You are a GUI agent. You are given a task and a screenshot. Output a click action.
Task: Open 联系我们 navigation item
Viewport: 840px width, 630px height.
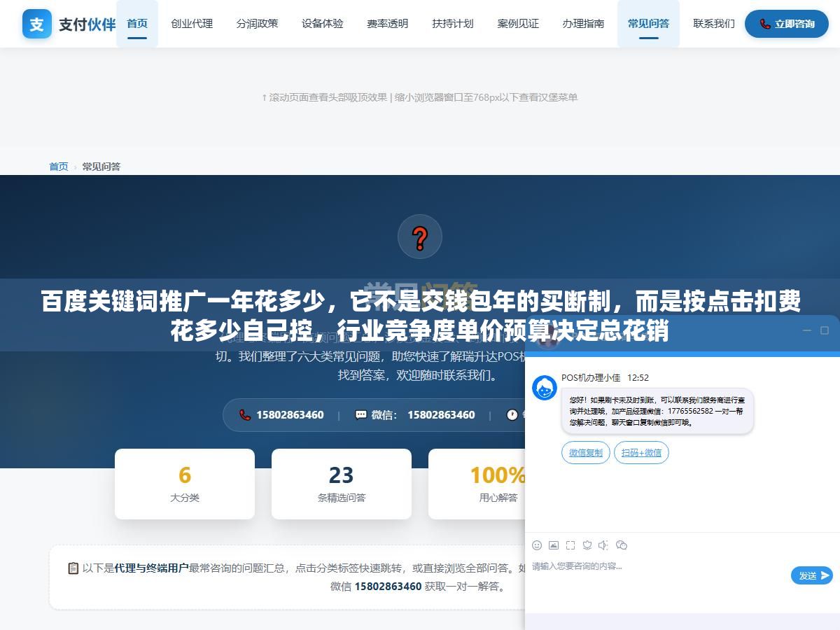coord(714,24)
